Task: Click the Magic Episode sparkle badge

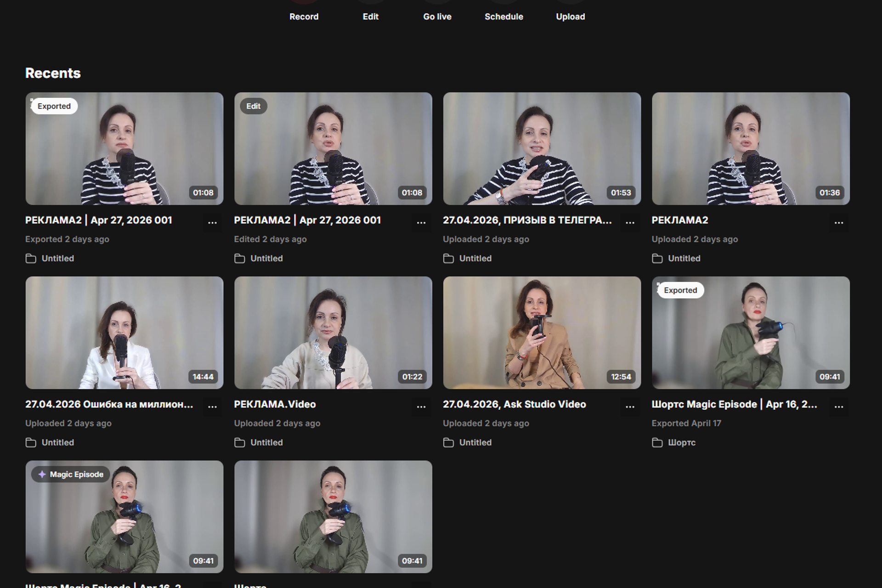Action: [71, 474]
